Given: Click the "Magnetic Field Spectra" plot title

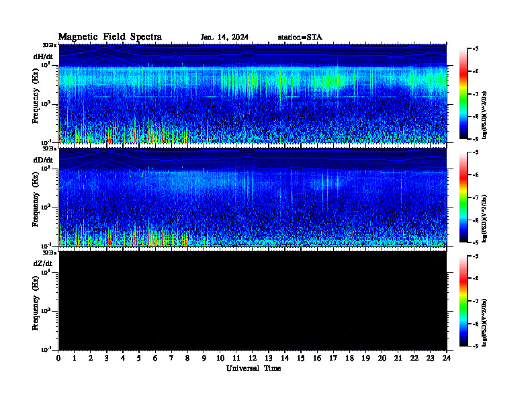Looking at the screenshot, I should (110, 37).
